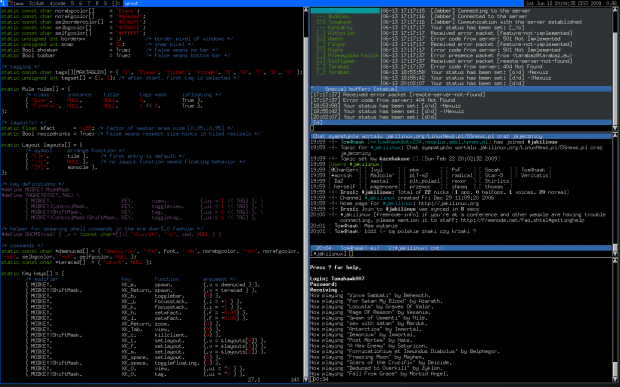Click the 'Special buffer: [status]' bar
Image resolution: width=620 pixels, height=387 pixels.
(x=461, y=89)
